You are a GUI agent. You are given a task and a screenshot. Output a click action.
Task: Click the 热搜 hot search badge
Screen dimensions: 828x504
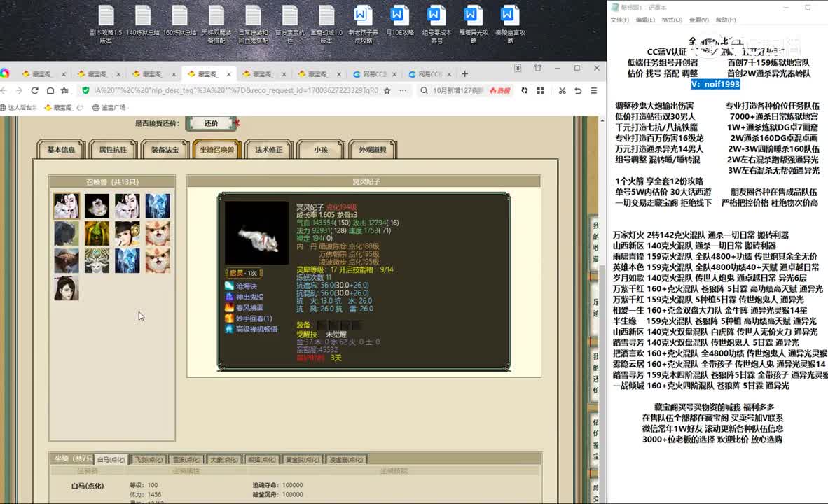(499, 91)
